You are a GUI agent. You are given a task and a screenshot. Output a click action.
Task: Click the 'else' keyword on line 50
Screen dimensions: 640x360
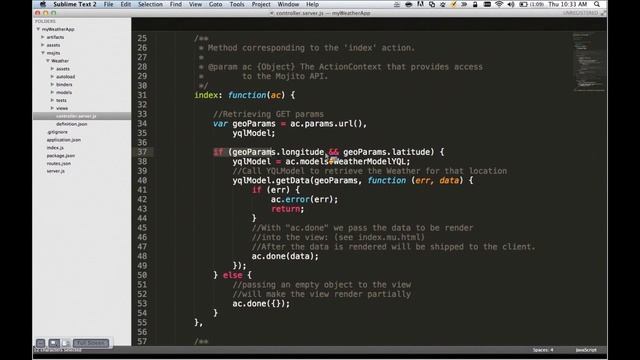coord(233,275)
